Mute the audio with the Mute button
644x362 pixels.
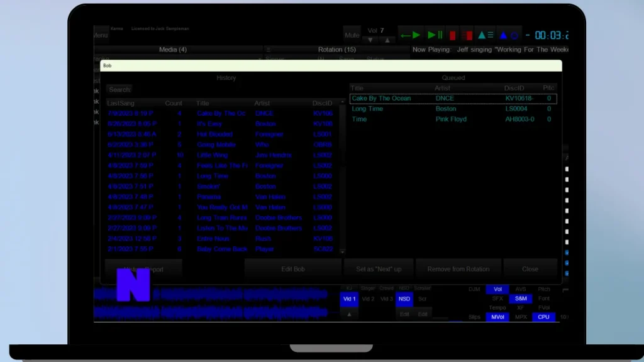tap(352, 35)
